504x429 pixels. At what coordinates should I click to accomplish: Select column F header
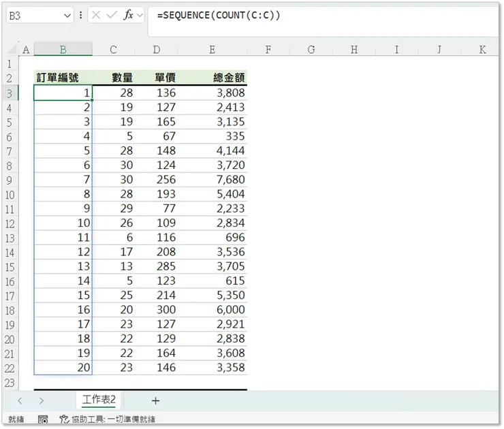coord(268,50)
